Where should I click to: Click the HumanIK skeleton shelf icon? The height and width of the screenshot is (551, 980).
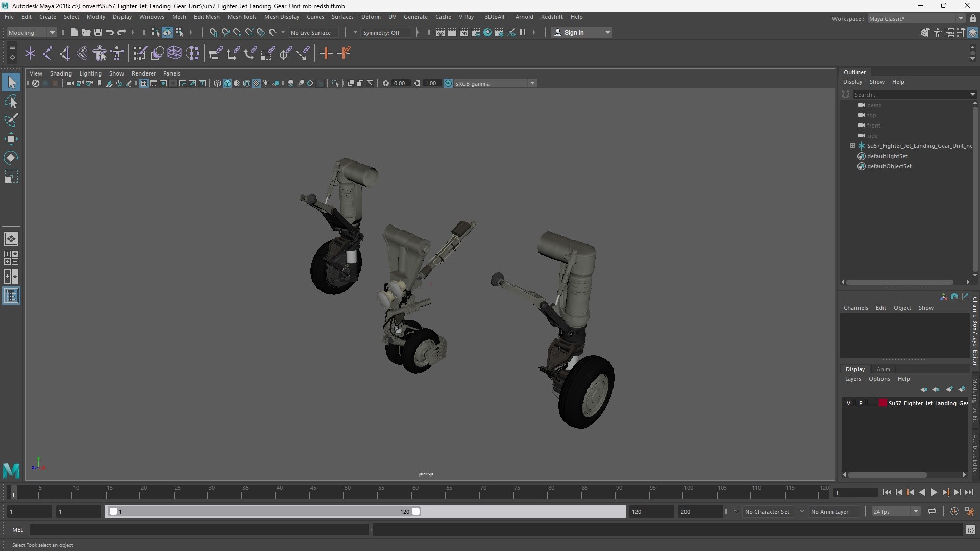tap(117, 53)
